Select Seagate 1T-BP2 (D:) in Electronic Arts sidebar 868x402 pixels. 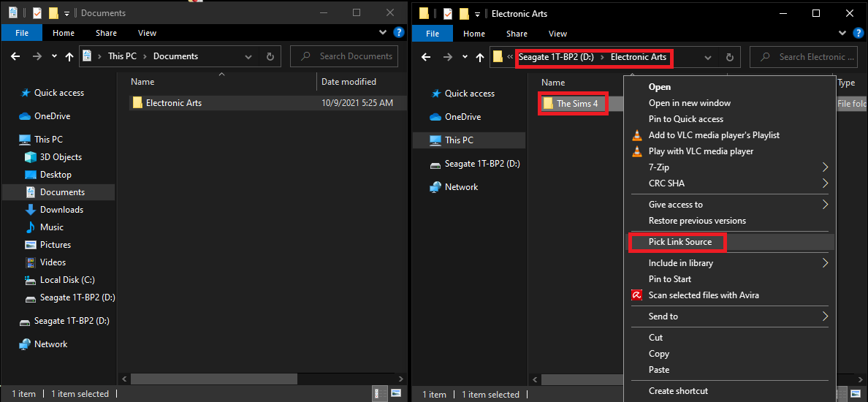pyautogui.click(x=475, y=163)
